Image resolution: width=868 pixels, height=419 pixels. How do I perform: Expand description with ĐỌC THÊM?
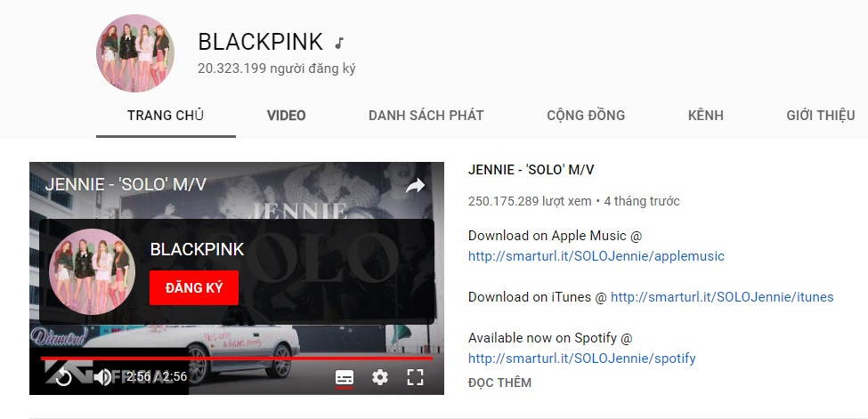pos(499,383)
